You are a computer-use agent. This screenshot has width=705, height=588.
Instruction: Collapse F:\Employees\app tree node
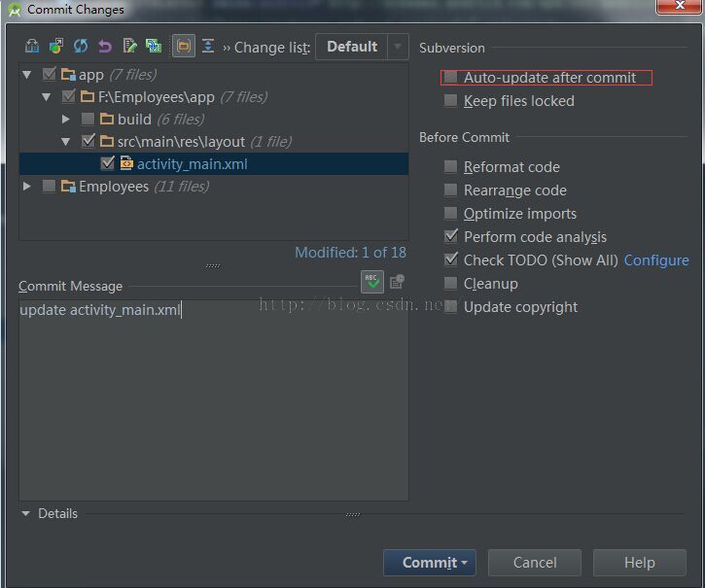pos(46,96)
